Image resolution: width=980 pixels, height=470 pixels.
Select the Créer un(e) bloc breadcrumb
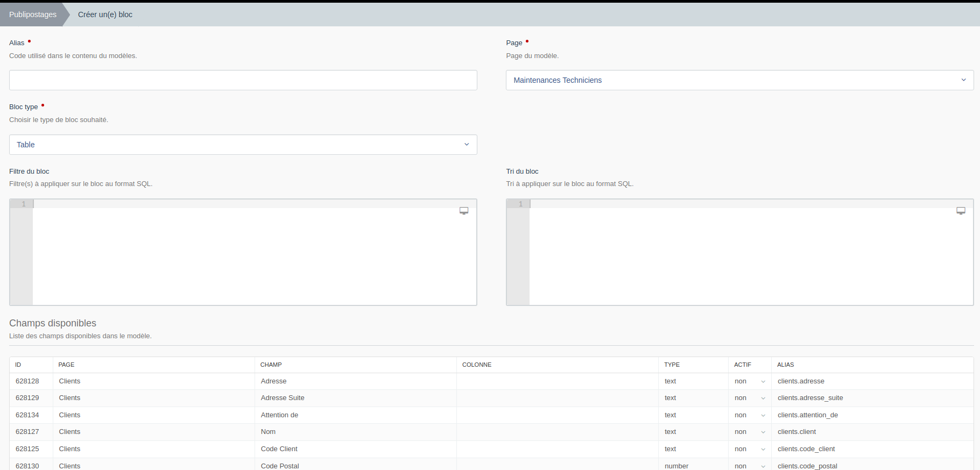pyautogui.click(x=105, y=15)
